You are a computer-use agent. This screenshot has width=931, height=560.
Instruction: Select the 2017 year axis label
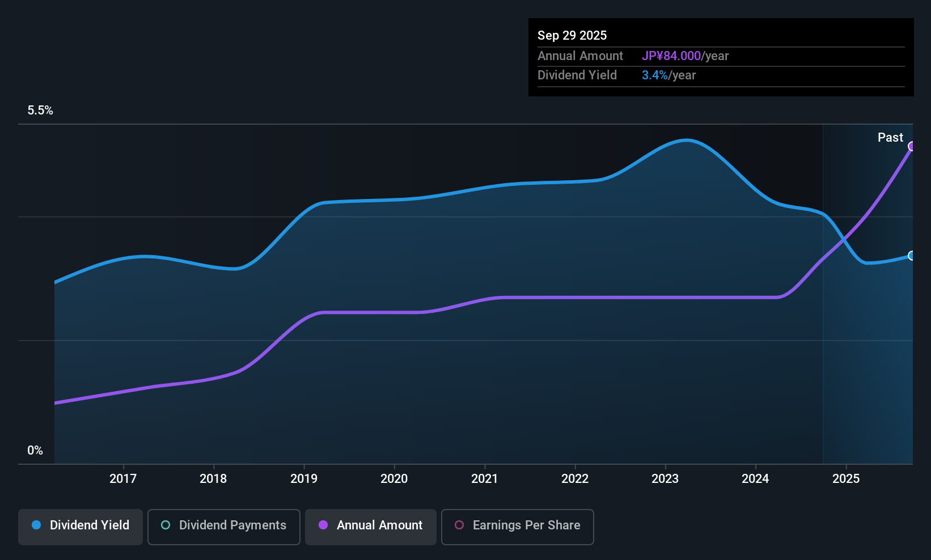tap(122, 478)
